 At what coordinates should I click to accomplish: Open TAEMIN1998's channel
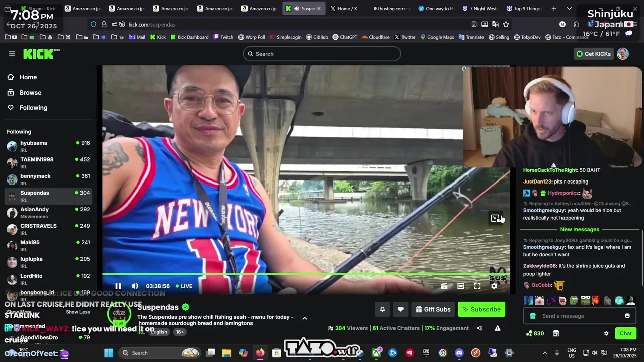48,163
